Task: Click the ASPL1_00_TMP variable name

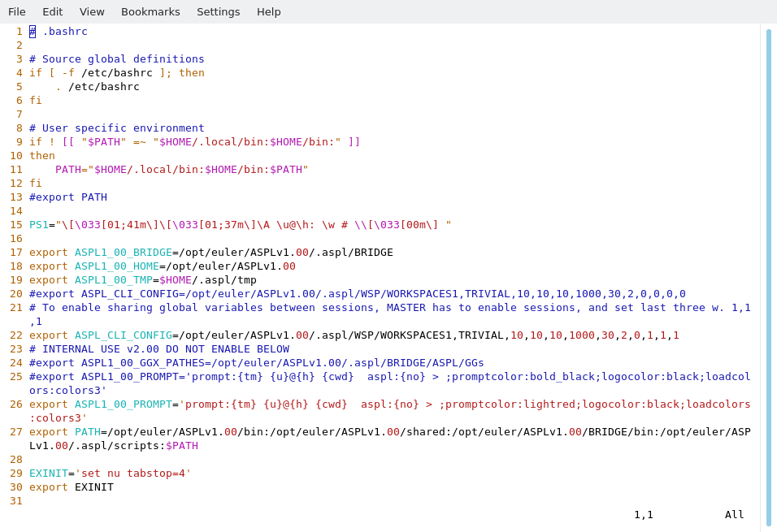Action: click(x=113, y=280)
